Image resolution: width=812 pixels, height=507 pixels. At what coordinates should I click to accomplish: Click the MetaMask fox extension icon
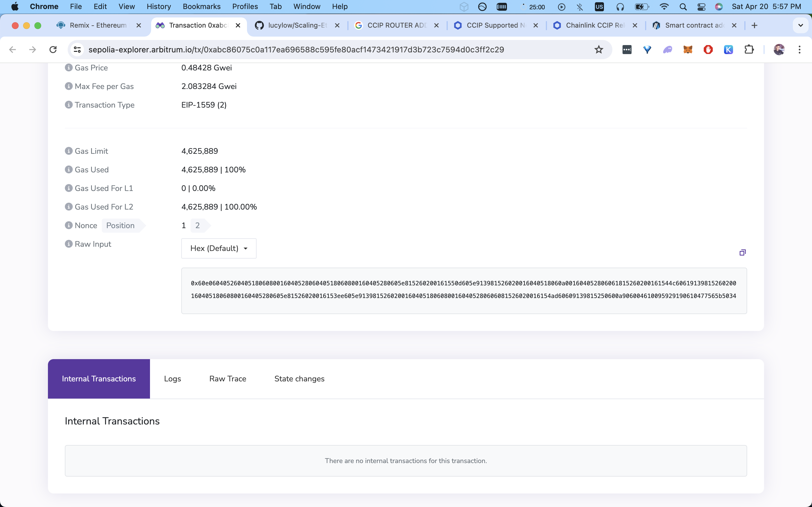(689, 50)
